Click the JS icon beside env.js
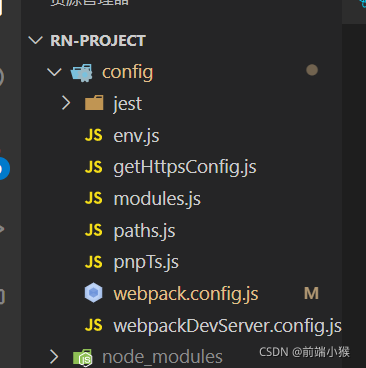 (94, 135)
